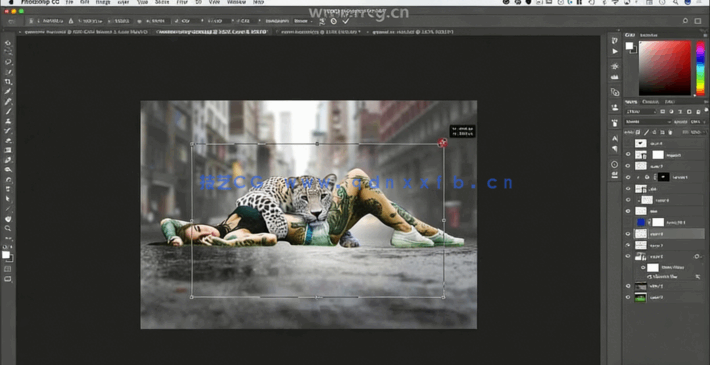Select the Hand tool

pos(8,219)
